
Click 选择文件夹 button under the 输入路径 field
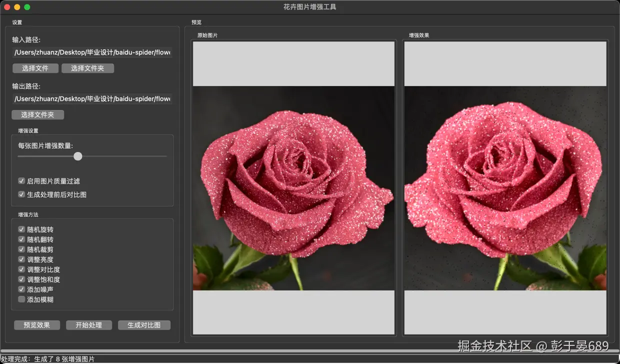[87, 68]
